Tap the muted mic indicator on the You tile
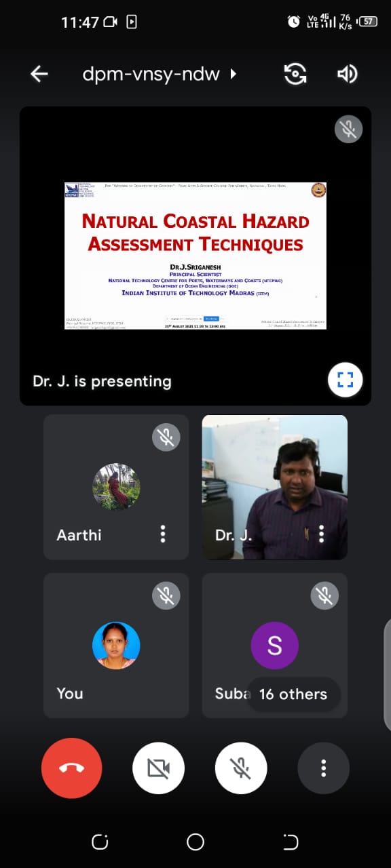 [166, 596]
